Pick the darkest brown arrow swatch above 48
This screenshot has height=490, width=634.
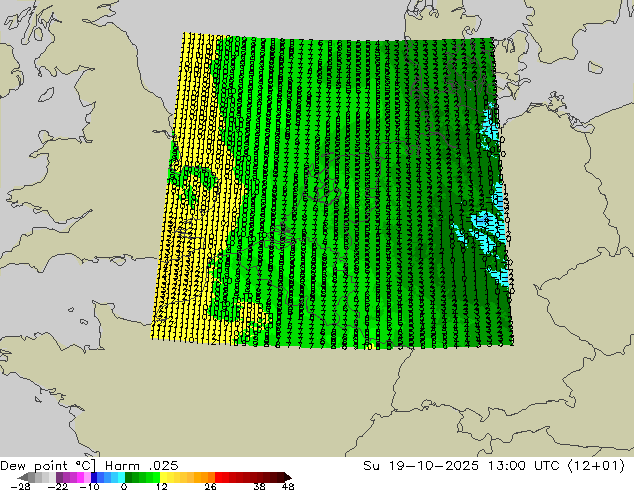tap(287, 477)
